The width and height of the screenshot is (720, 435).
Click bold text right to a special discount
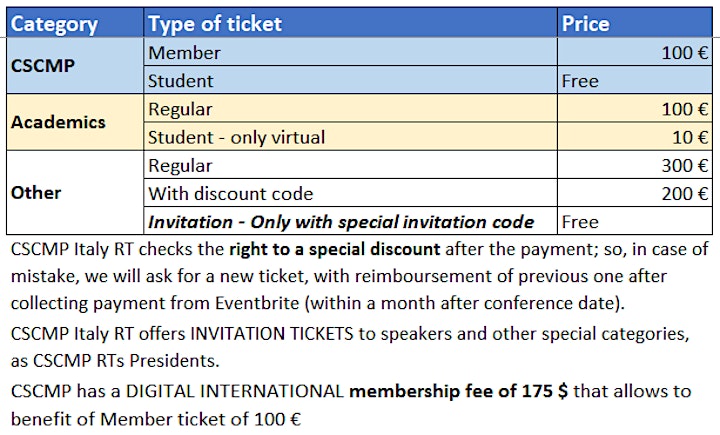point(334,249)
